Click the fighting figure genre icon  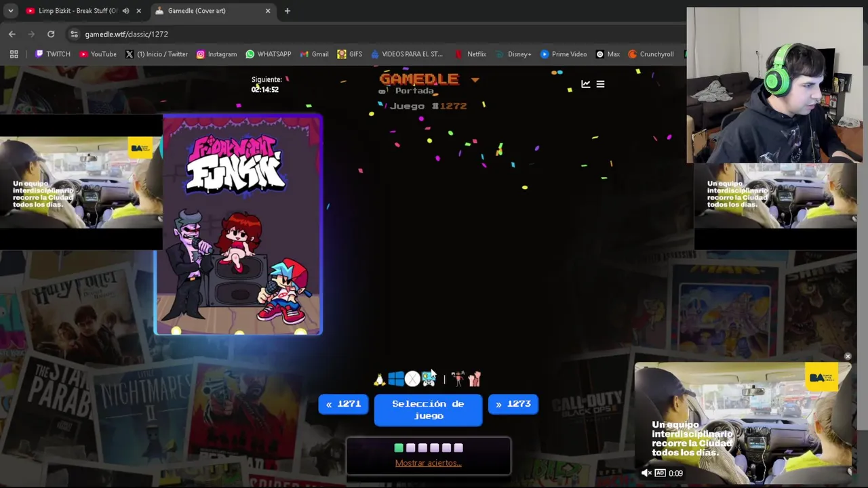458,379
